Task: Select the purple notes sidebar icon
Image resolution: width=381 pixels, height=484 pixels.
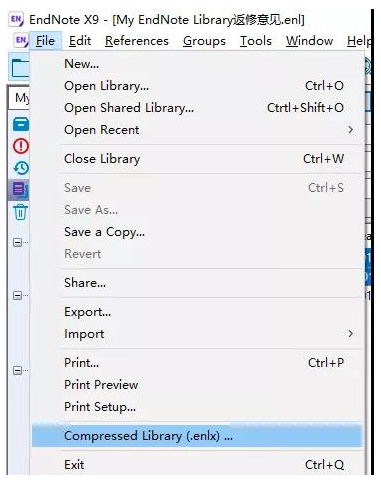Action: click(x=19, y=189)
